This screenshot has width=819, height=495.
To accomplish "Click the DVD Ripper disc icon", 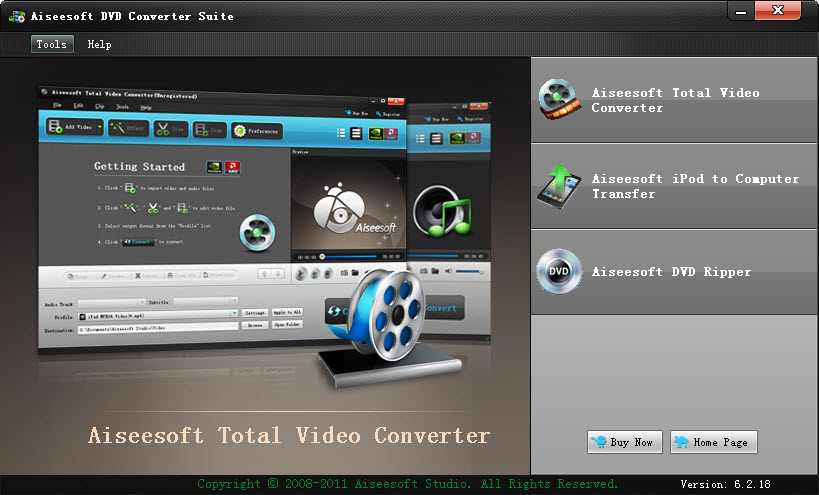I will click(559, 272).
